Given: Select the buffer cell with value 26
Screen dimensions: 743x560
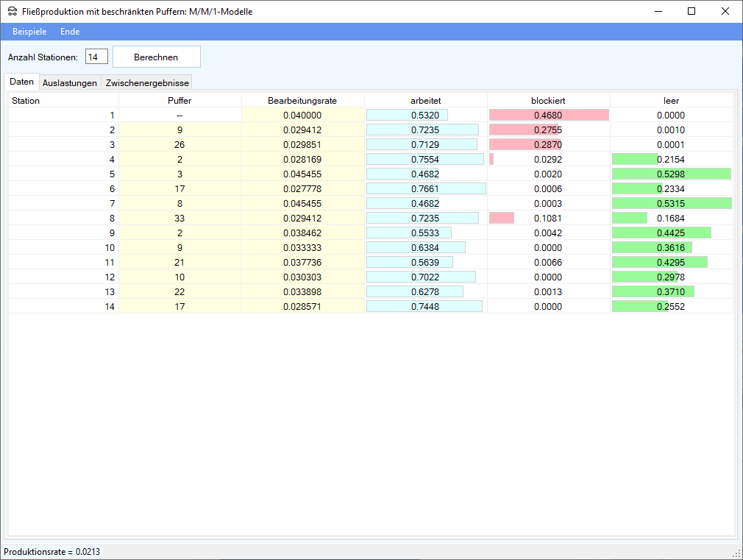Looking at the screenshot, I should tap(179, 145).
